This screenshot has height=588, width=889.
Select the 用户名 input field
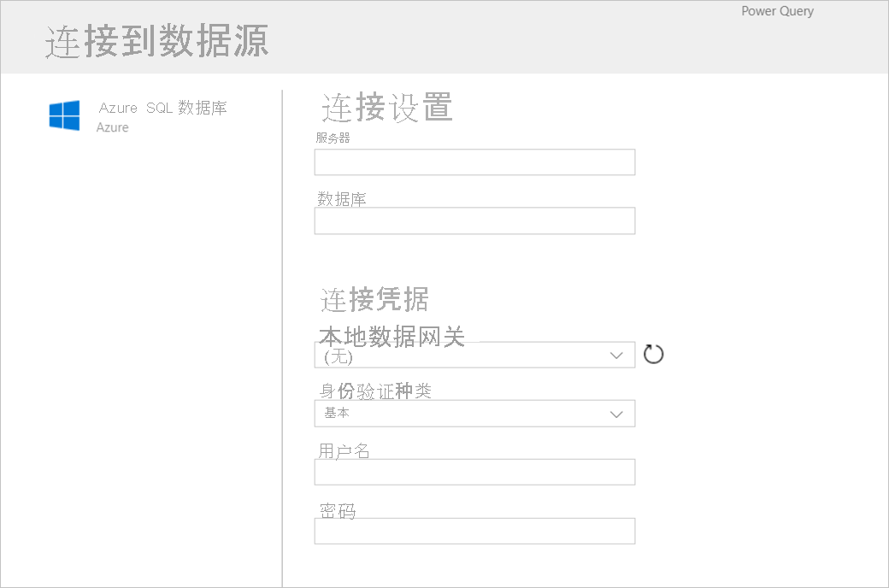click(474, 472)
